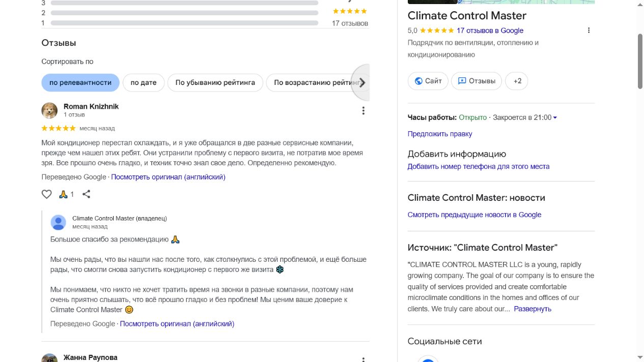View original English of Roman's review
This screenshot has height=362, width=644.
(x=169, y=177)
